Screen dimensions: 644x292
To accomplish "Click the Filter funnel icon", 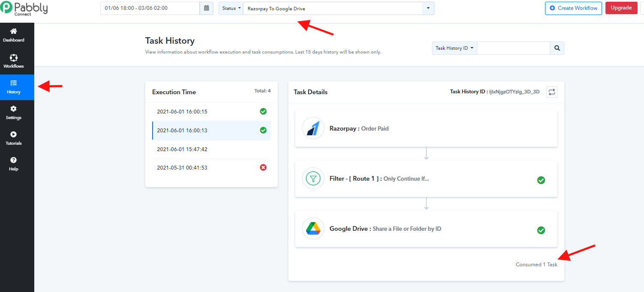I will click(313, 179).
